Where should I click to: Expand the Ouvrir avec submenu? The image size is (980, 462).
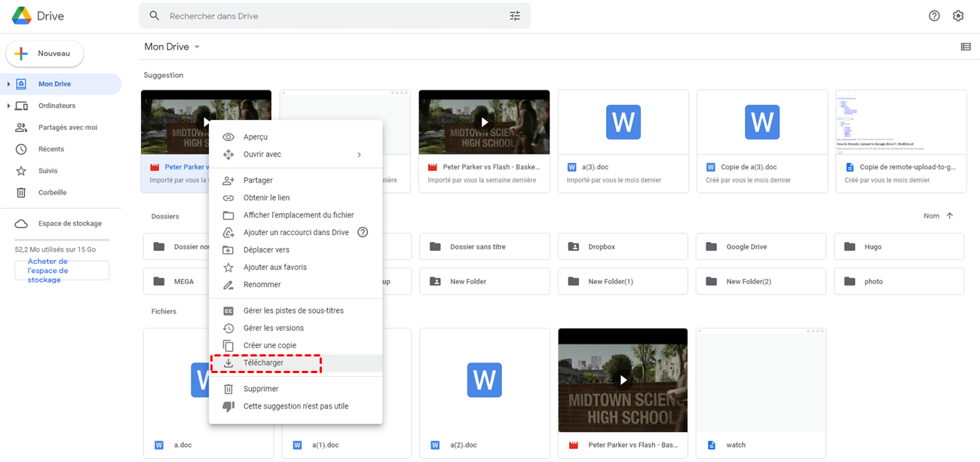coord(359,155)
